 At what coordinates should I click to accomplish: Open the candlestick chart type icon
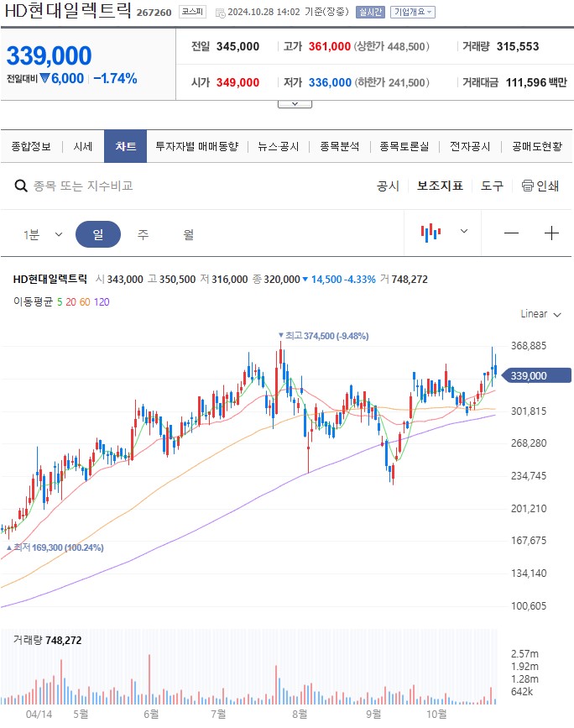coord(430,232)
